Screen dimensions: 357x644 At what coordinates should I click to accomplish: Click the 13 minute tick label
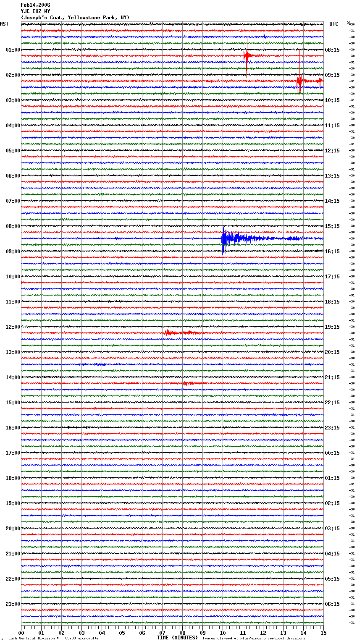(283, 633)
